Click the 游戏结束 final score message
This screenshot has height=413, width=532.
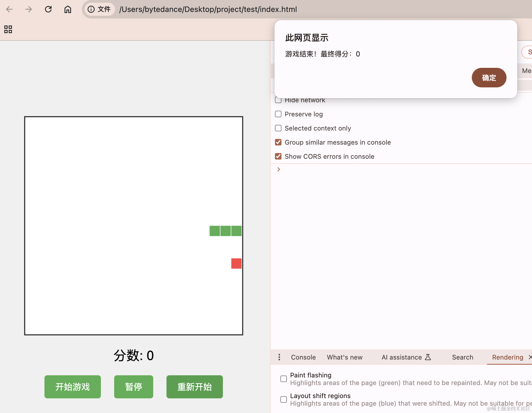pyautogui.click(x=323, y=54)
